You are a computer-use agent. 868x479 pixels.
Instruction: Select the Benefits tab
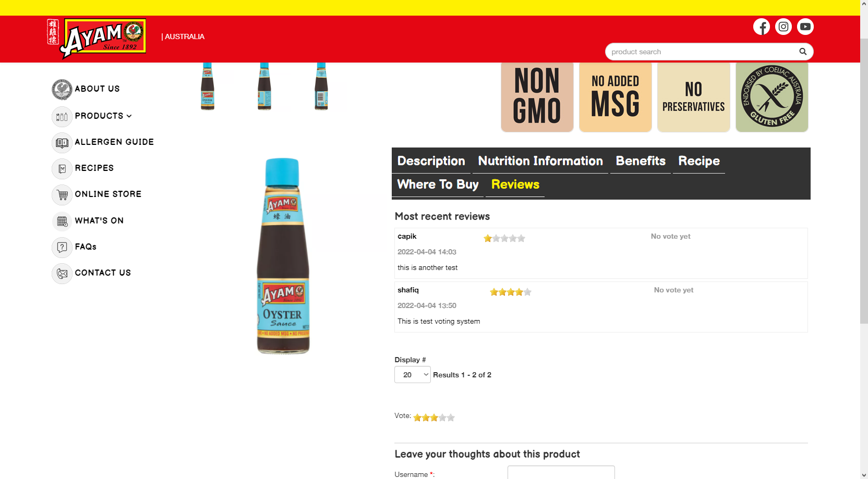click(x=640, y=161)
